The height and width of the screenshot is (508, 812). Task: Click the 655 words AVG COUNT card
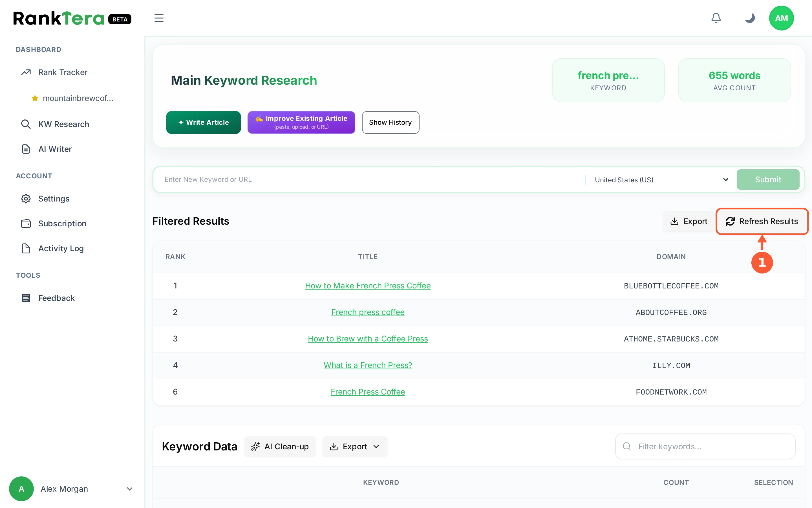tap(734, 80)
